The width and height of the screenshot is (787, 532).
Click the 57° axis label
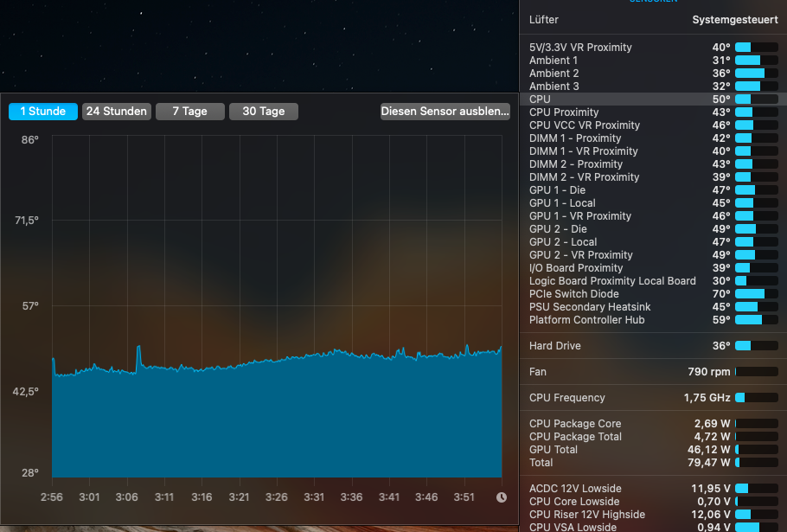point(30,306)
